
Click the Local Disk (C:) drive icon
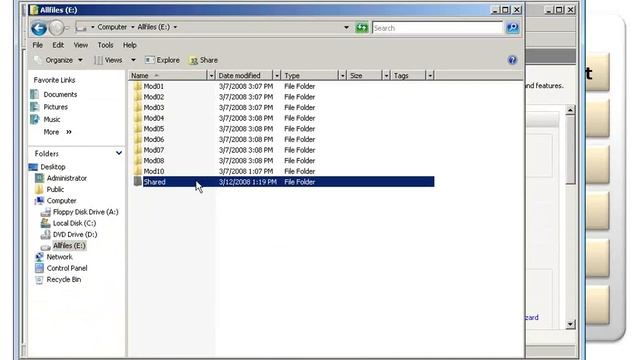[46, 223]
